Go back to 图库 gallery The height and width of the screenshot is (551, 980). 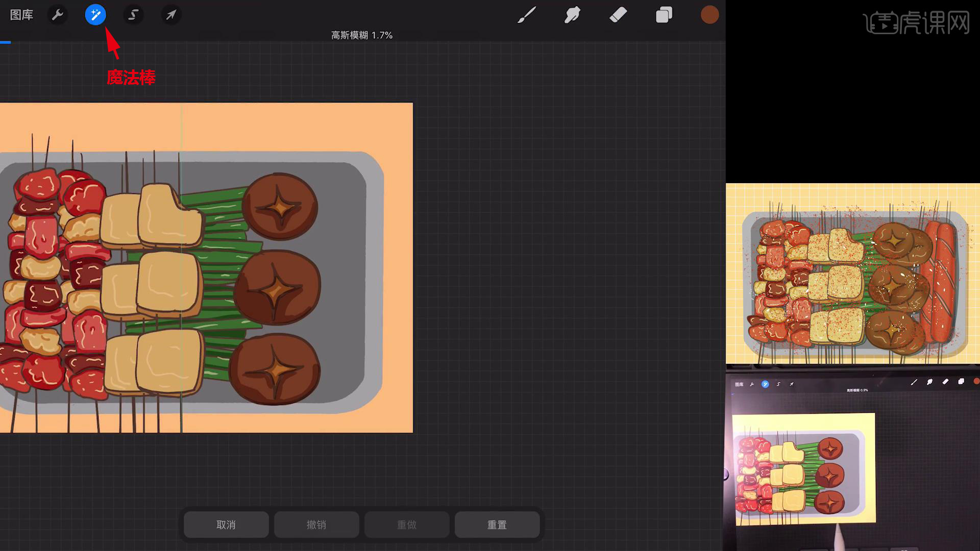coord(21,15)
